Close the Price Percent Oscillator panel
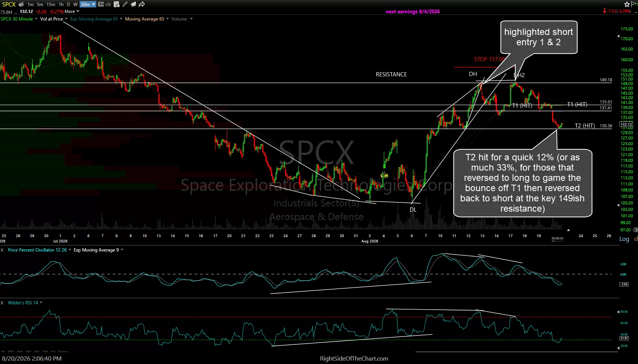 2,250
